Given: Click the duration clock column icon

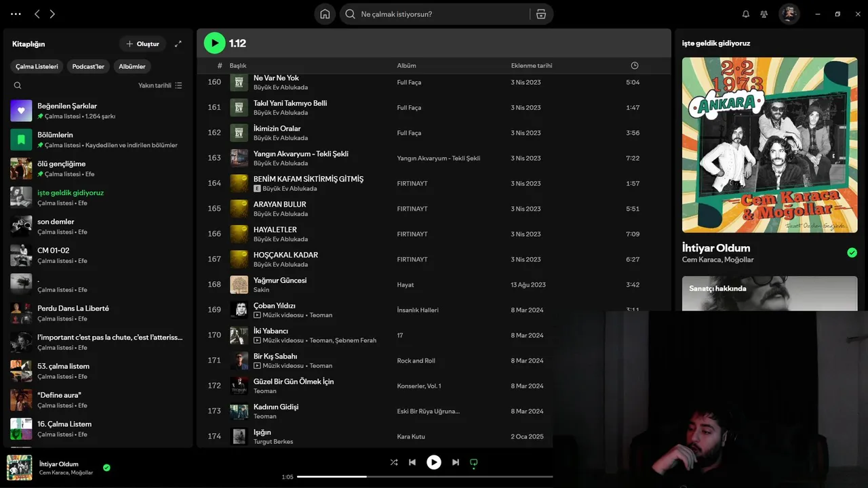Looking at the screenshot, I should [635, 66].
